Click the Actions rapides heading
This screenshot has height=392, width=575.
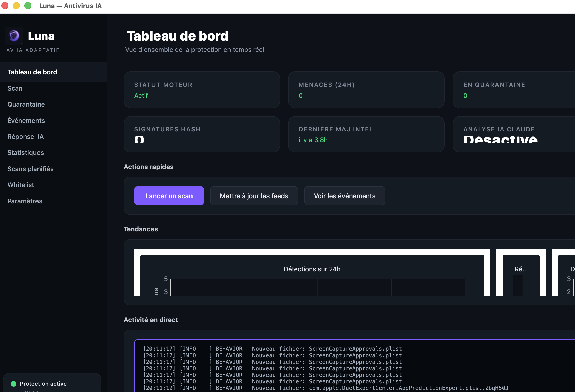149,167
